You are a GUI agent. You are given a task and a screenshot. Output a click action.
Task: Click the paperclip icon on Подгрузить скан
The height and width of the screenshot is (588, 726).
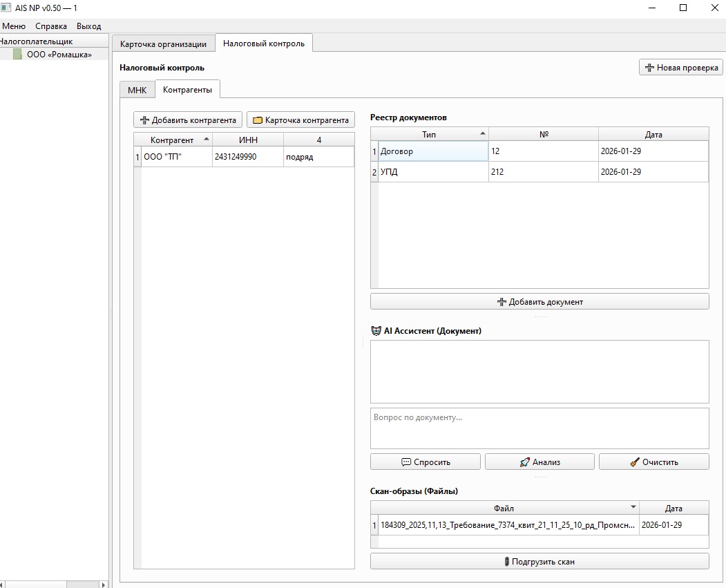(x=506, y=562)
